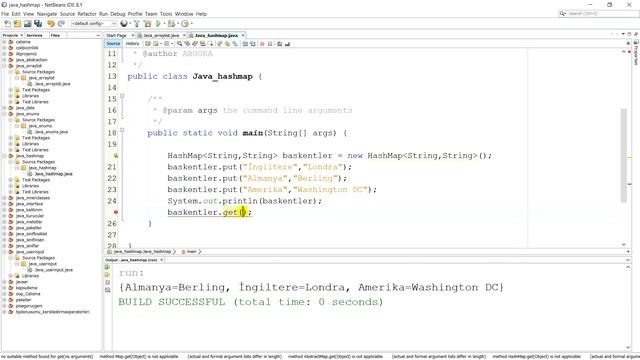The width and height of the screenshot is (640, 360).
Task: Click the java_hashmap.Java_hashmap class breadcrumb
Action: click(142, 252)
